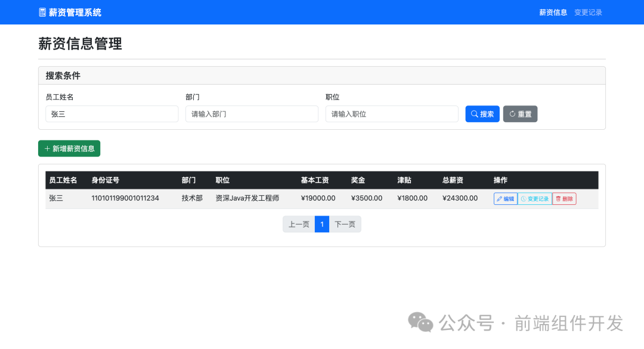
Task: Click the green 新增薪资信息 button
Action: coord(69,148)
